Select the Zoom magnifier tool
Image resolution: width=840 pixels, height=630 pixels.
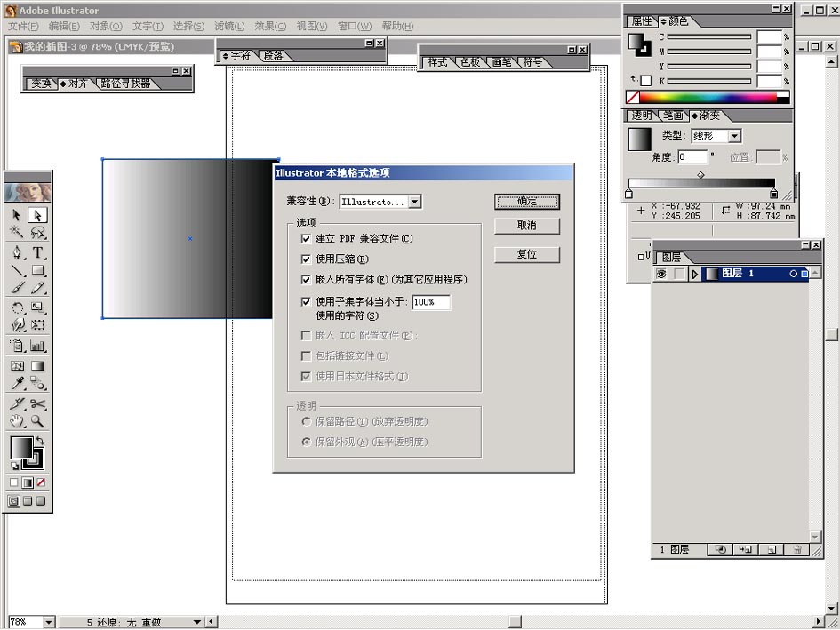click(x=37, y=421)
